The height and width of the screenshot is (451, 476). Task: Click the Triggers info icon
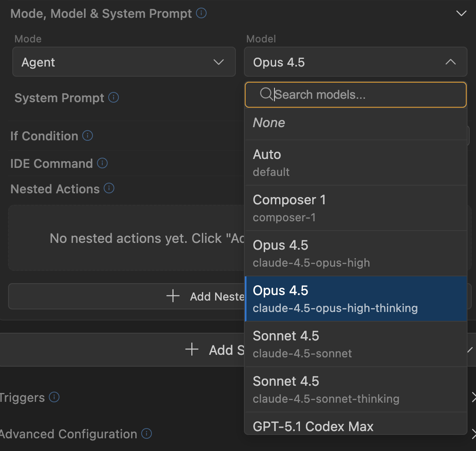click(x=54, y=397)
